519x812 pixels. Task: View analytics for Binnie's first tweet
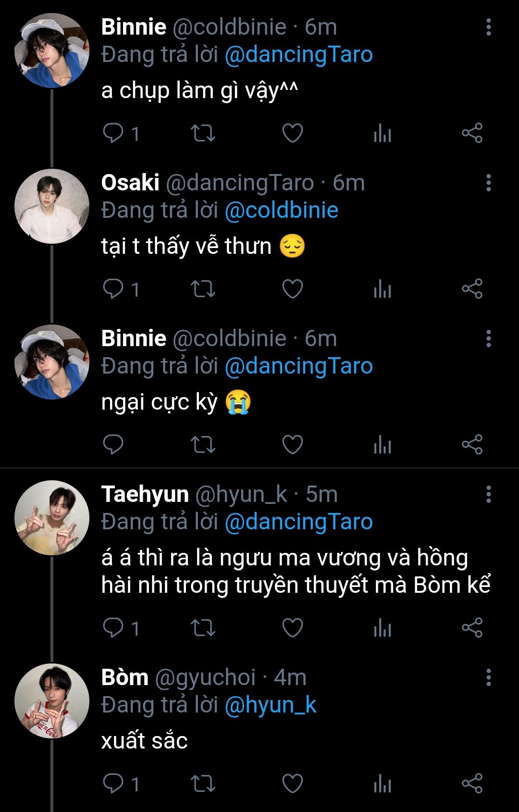pos(383,133)
